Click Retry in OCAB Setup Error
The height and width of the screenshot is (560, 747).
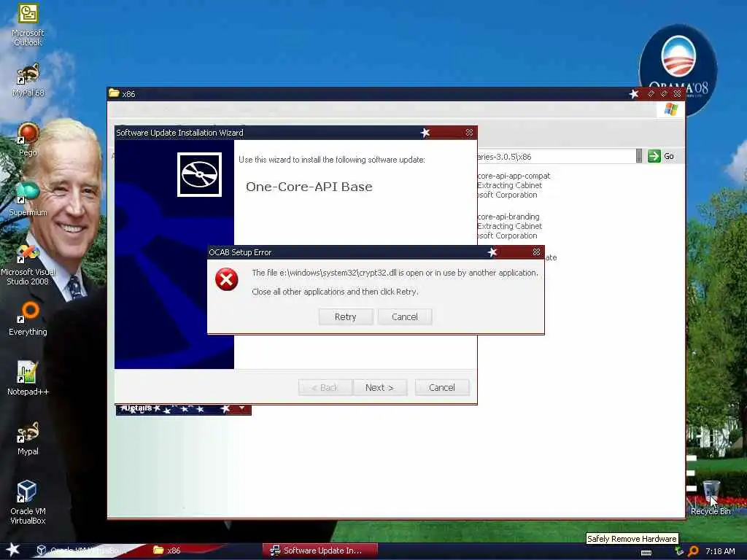tap(345, 316)
